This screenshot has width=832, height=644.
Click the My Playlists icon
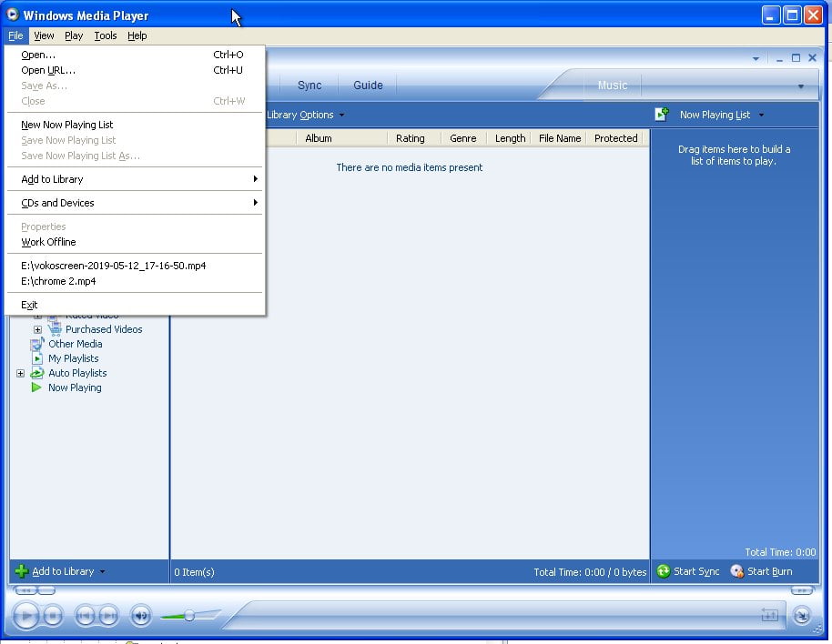click(37, 358)
